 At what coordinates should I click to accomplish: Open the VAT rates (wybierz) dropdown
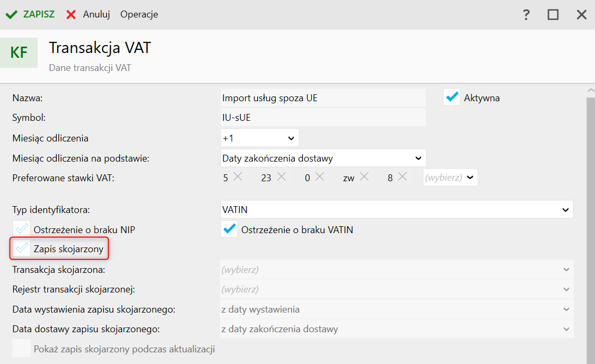pyautogui.click(x=450, y=177)
